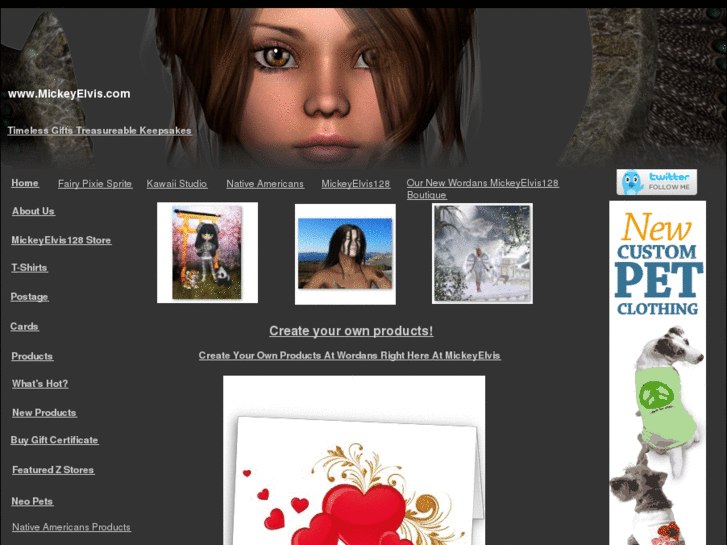This screenshot has width=727, height=545.
Task: Open the kawaii girl with pandas thumbnail
Action: click(207, 252)
